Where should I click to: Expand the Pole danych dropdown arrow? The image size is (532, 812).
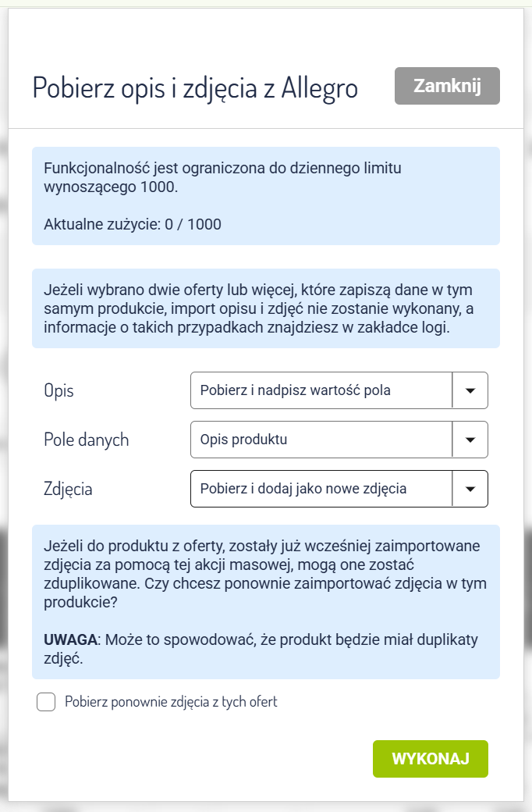470,440
